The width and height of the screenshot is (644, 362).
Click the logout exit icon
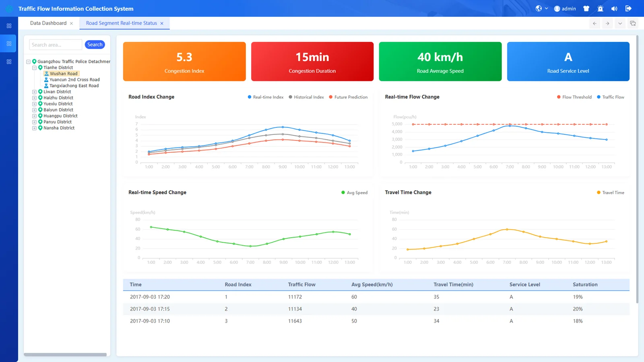point(628,8)
